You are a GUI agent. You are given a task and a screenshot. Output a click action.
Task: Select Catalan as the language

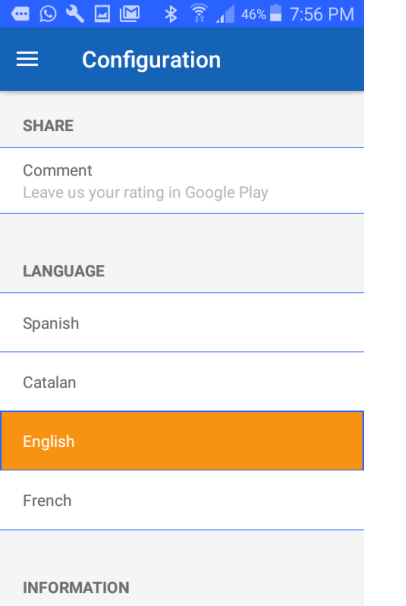pos(182,382)
